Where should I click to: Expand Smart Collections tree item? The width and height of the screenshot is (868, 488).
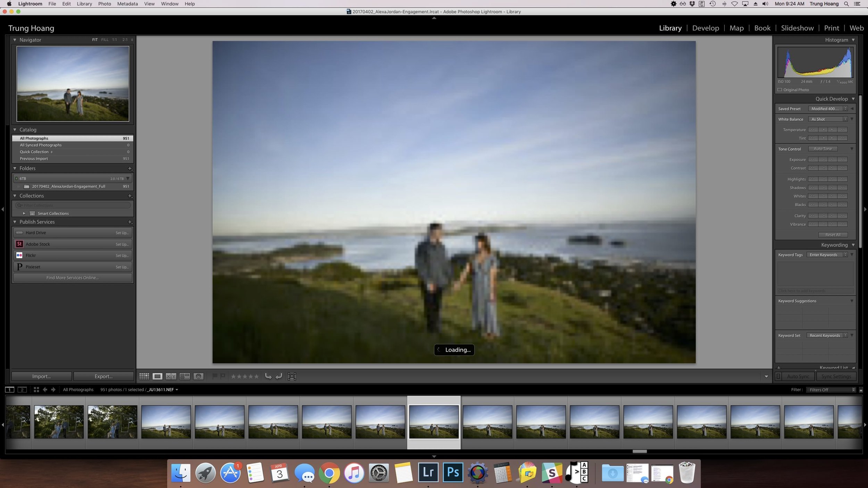[x=24, y=213]
